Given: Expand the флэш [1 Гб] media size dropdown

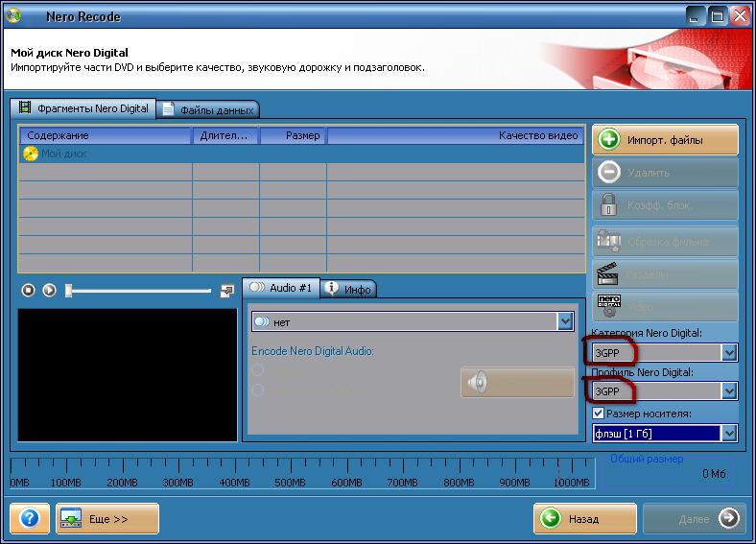Looking at the screenshot, I should (x=729, y=434).
